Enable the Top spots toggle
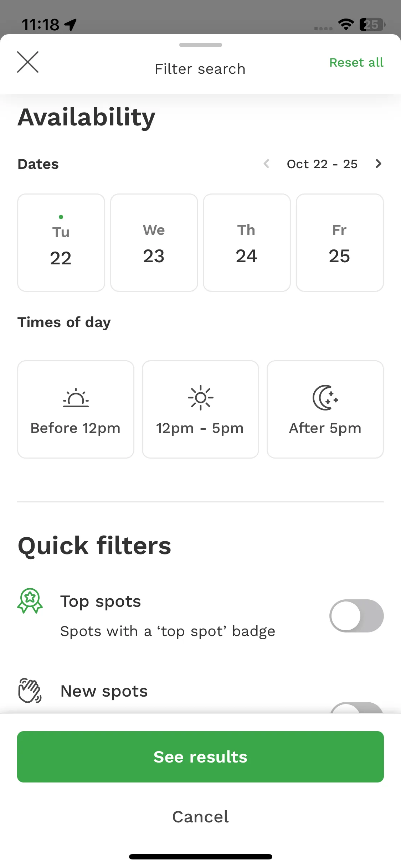Viewport: 401px width, 868px height. coord(356,616)
